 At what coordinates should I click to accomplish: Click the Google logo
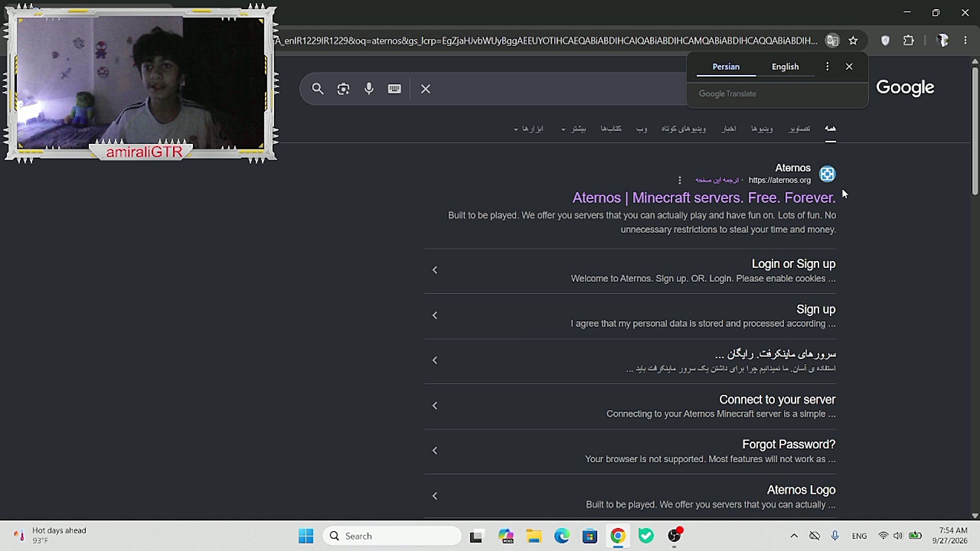click(x=905, y=88)
